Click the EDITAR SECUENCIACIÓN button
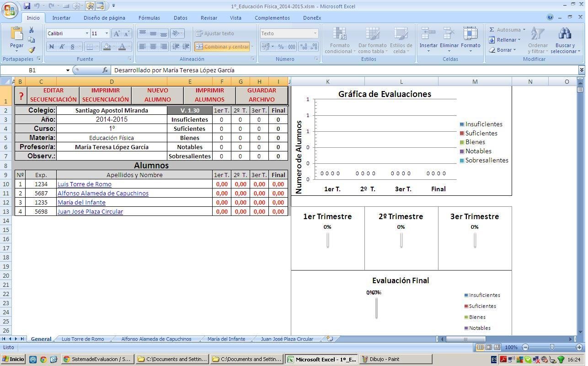The height and width of the screenshot is (366, 588). click(x=53, y=95)
